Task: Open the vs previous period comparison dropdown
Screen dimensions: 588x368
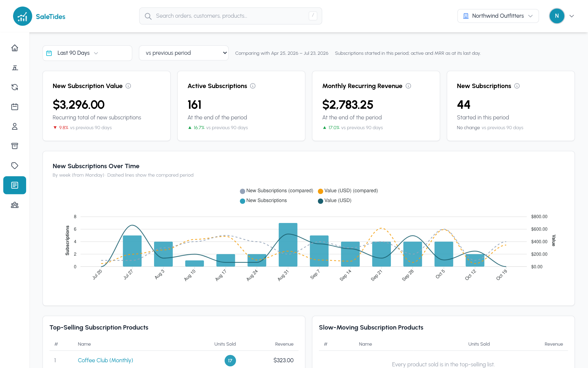Action: pyautogui.click(x=184, y=53)
